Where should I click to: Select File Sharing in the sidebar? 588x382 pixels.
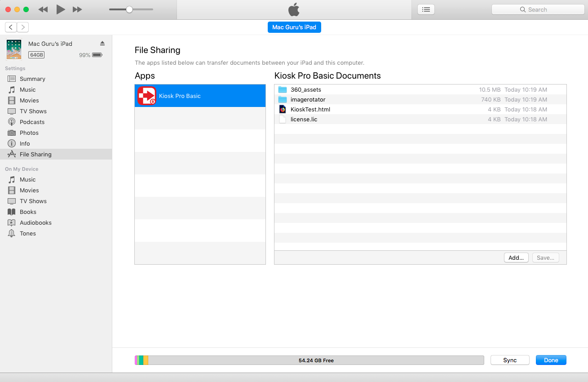pyautogui.click(x=56, y=154)
